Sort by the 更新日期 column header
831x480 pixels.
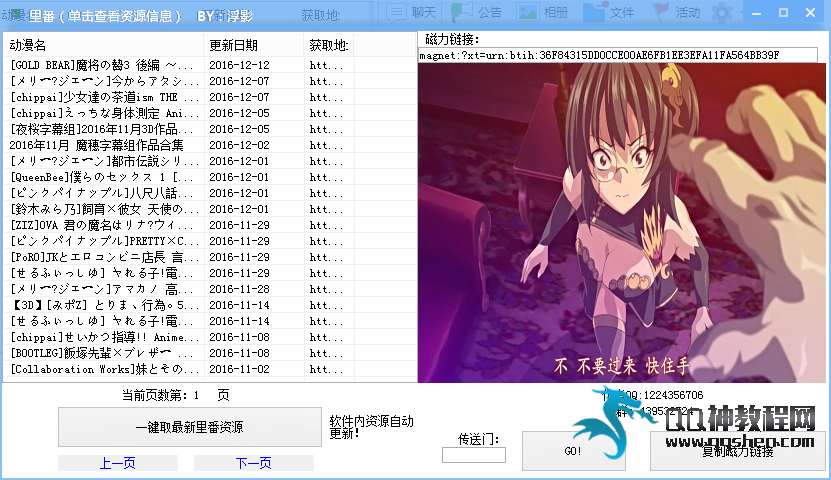(x=254, y=46)
